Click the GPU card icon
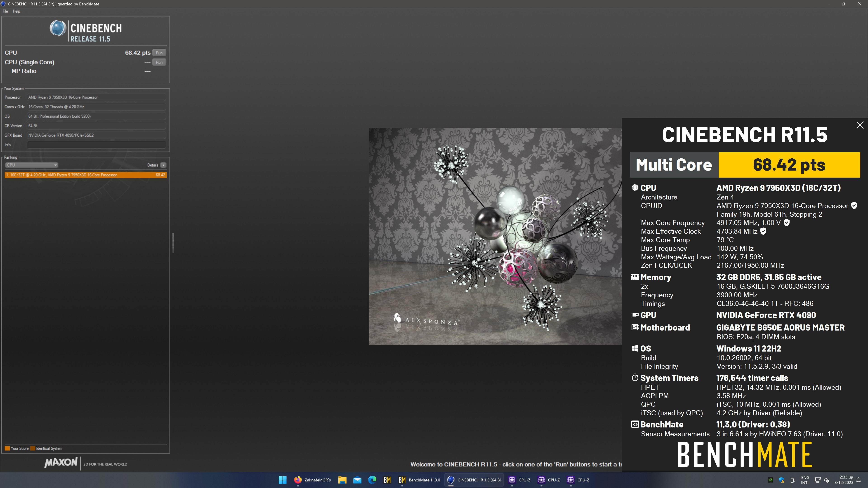Image resolution: width=868 pixels, height=488 pixels. pyautogui.click(x=635, y=315)
